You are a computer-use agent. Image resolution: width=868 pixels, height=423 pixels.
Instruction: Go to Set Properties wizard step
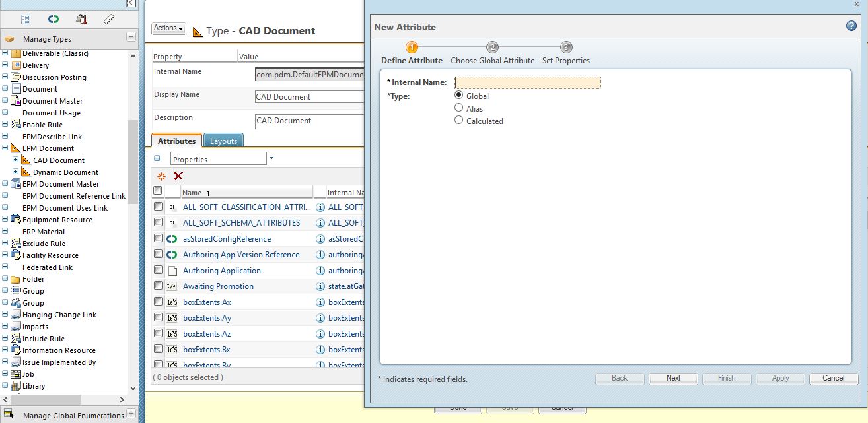pyautogui.click(x=566, y=53)
